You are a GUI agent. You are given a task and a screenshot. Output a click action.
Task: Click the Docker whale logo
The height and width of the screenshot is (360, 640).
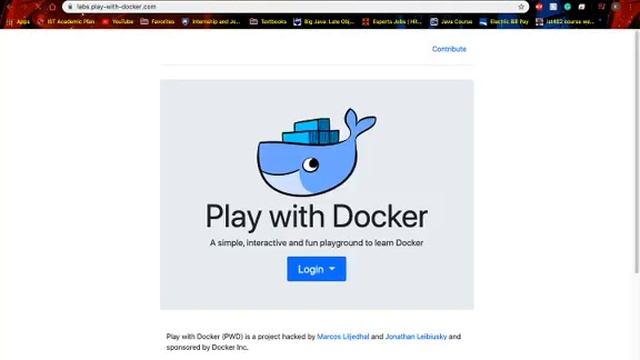(316, 152)
